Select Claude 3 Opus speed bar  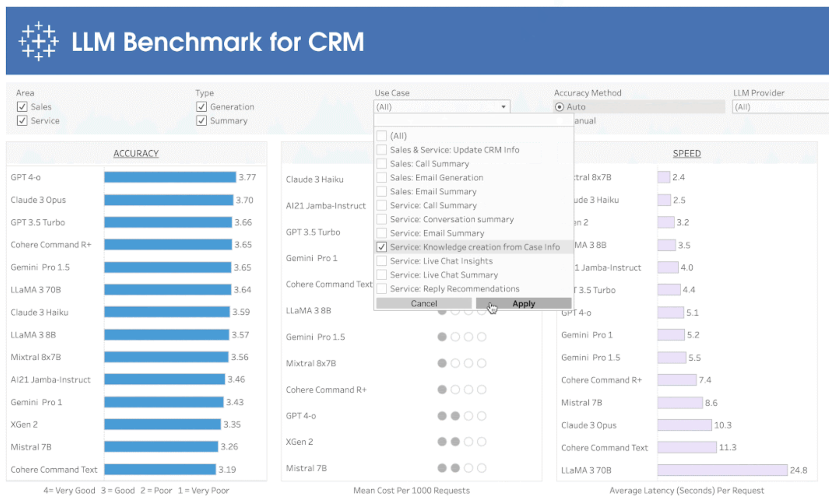click(684, 425)
